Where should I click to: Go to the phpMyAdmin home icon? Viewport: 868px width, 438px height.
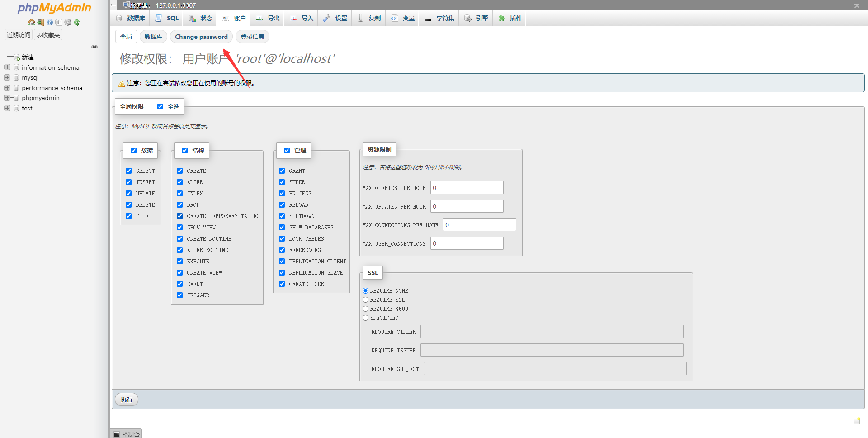click(31, 22)
